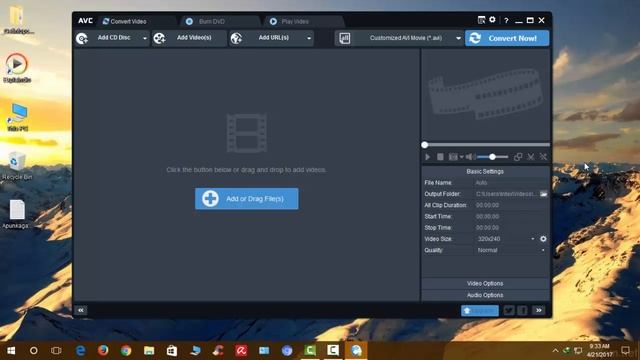This screenshot has height=360, width=640.
Task: Open the output profile device icon
Action: tap(345, 38)
